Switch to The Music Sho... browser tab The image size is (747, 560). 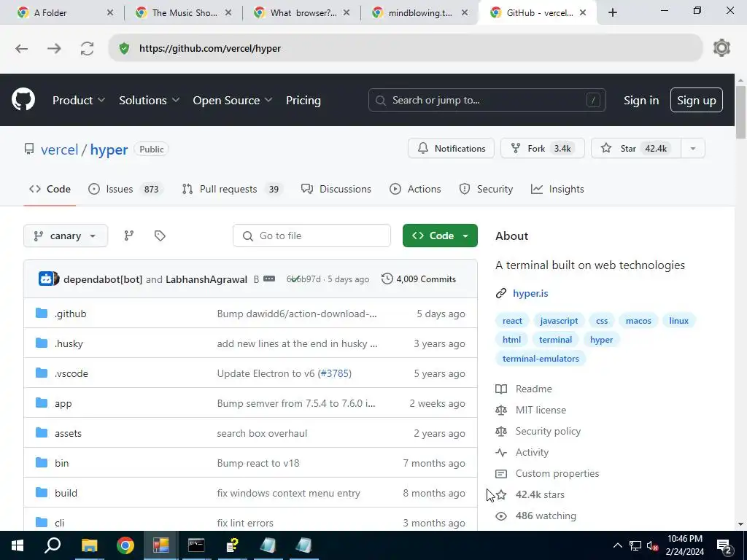(x=184, y=13)
